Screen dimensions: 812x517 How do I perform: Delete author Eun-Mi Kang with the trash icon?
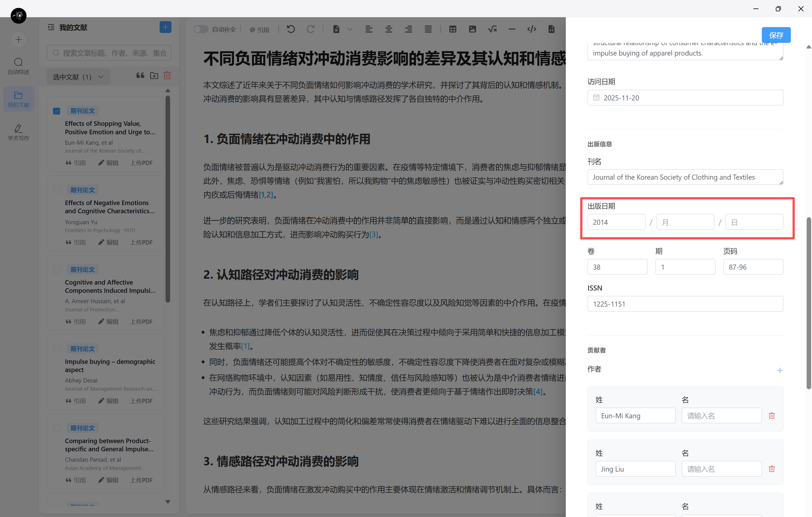coord(772,415)
